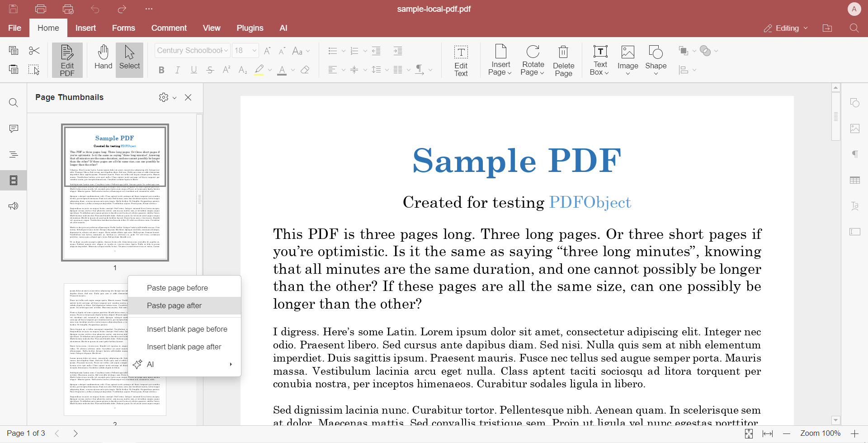Click the Print icon
The height and width of the screenshot is (443, 868).
click(x=41, y=9)
